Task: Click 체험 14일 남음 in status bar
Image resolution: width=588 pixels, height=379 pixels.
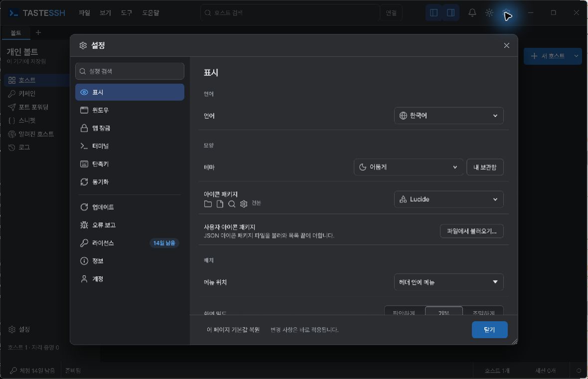Action: click(x=32, y=371)
